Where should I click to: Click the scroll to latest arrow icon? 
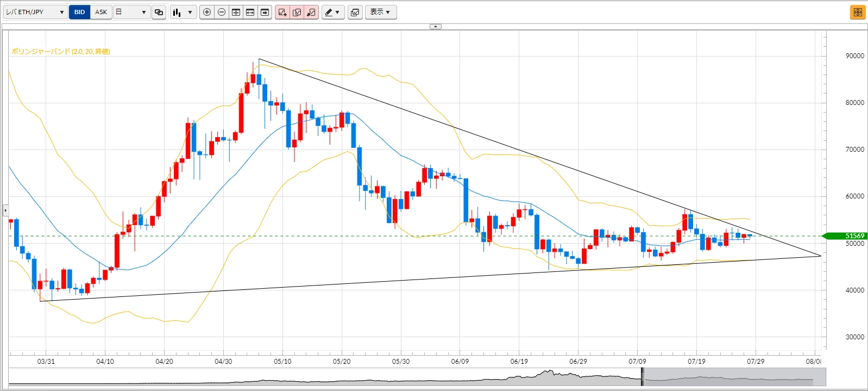click(265, 12)
